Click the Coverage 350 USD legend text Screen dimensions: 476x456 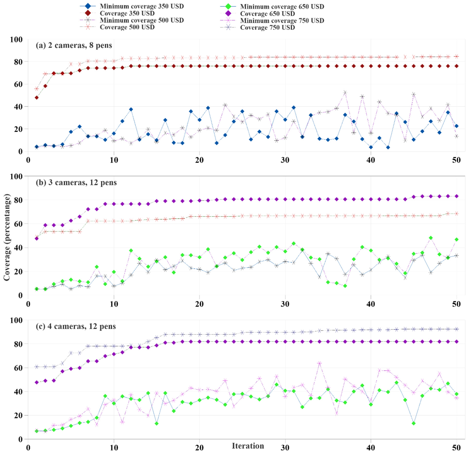point(127,13)
